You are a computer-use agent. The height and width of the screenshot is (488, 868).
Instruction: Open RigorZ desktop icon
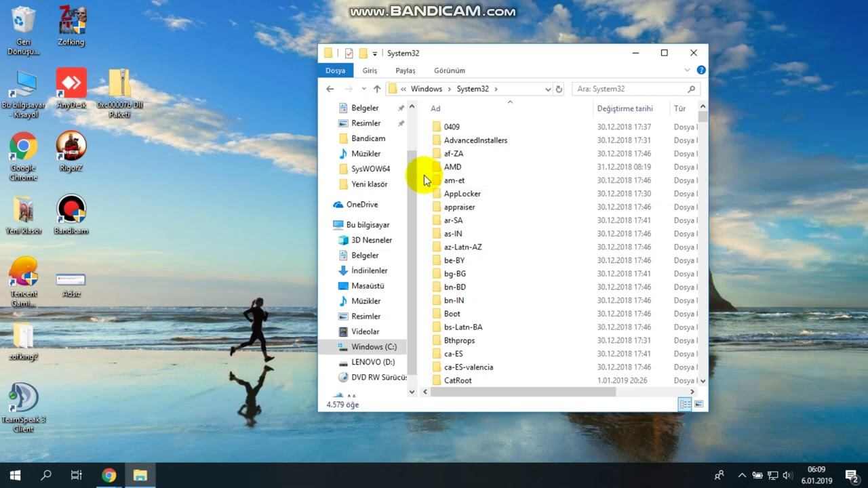[x=71, y=152]
